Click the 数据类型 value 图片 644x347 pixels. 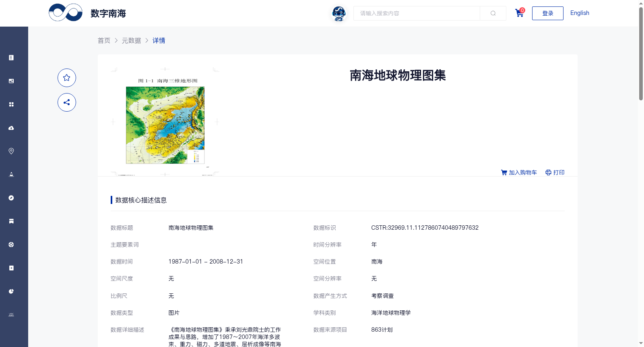coord(174,313)
